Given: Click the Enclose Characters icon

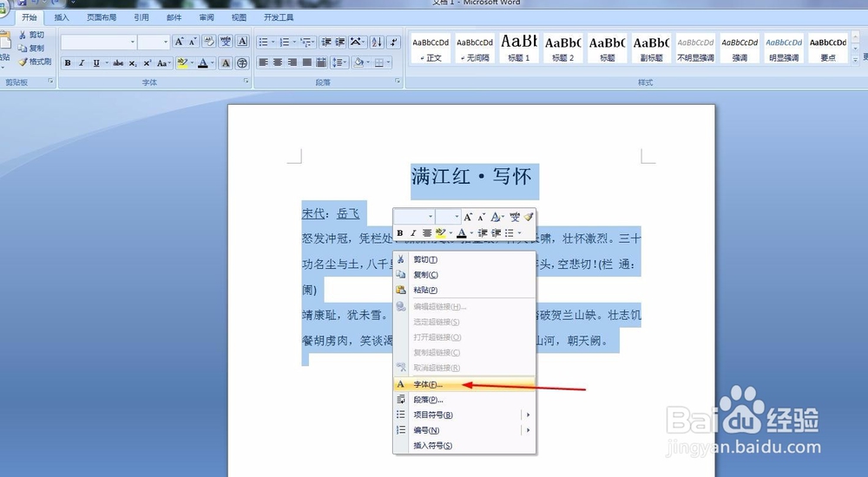Looking at the screenshot, I should [242, 63].
